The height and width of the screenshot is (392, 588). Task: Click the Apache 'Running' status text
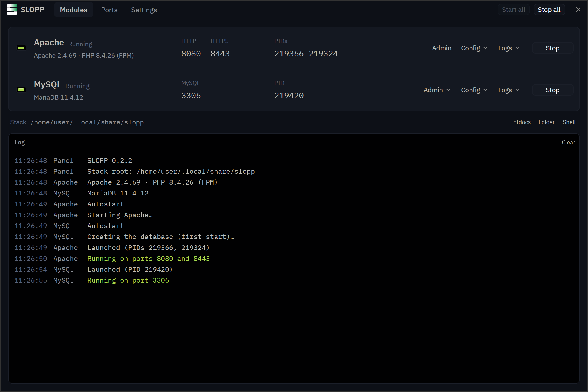[80, 44]
